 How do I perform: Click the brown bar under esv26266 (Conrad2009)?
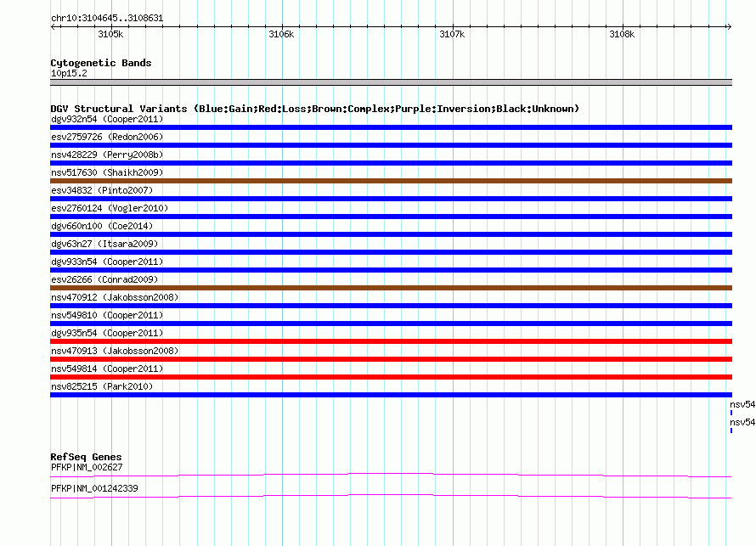tap(391, 288)
